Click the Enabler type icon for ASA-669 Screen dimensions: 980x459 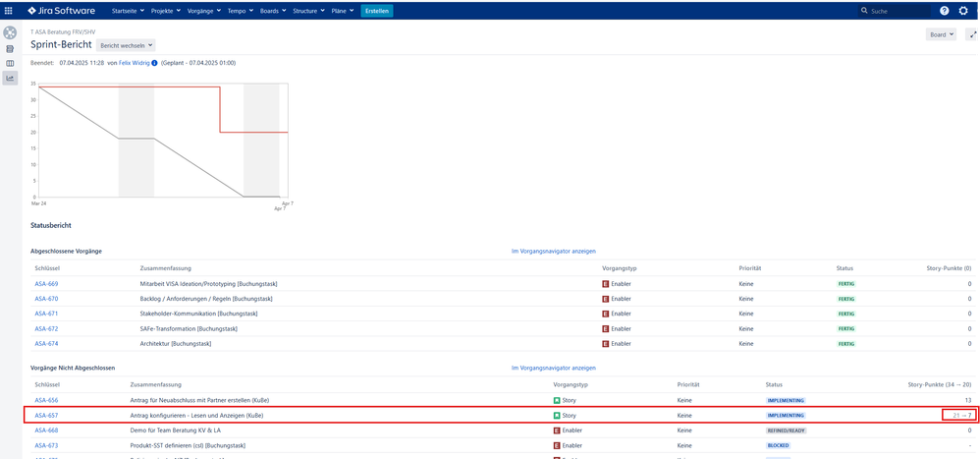(605, 284)
